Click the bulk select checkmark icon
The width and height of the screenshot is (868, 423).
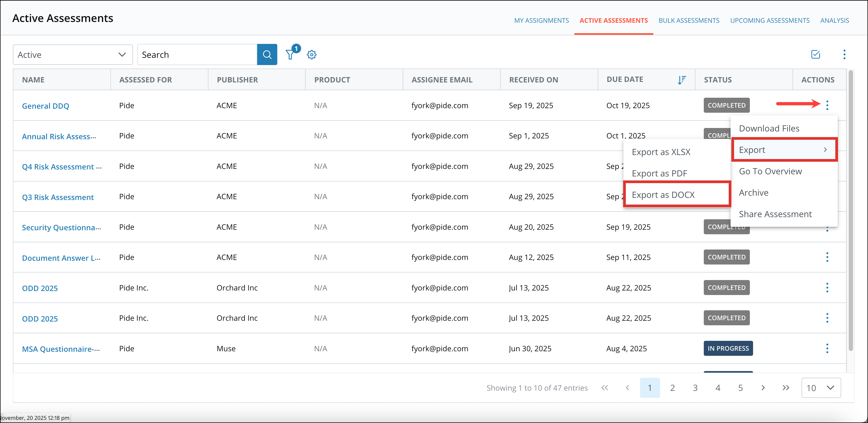click(815, 54)
